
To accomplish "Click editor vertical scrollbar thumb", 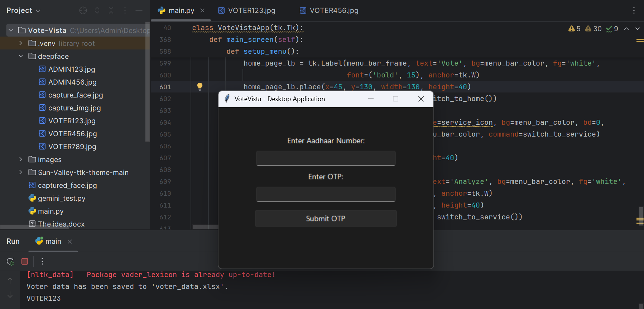I will tap(641, 217).
